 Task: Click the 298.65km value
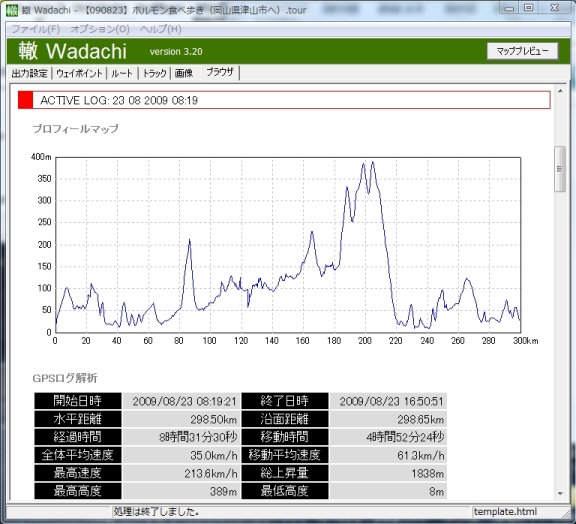click(421, 419)
